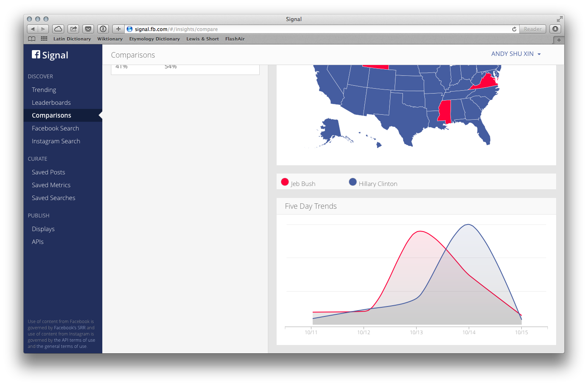The width and height of the screenshot is (588, 386).
Task: Click Facebook's SRR link
Action: point(70,328)
